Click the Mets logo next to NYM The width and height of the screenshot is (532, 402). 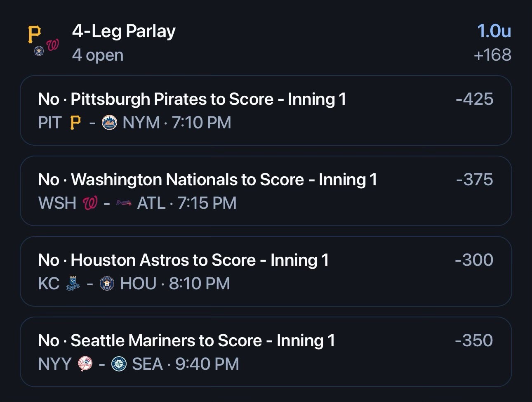[109, 123]
